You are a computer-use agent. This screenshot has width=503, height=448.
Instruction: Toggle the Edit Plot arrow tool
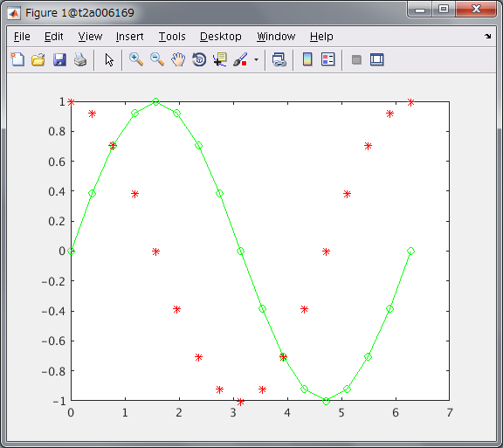tap(109, 59)
